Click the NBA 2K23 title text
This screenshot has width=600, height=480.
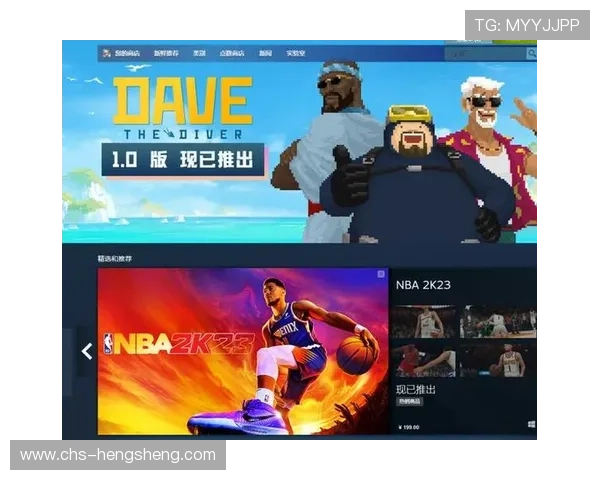(423, 285)
